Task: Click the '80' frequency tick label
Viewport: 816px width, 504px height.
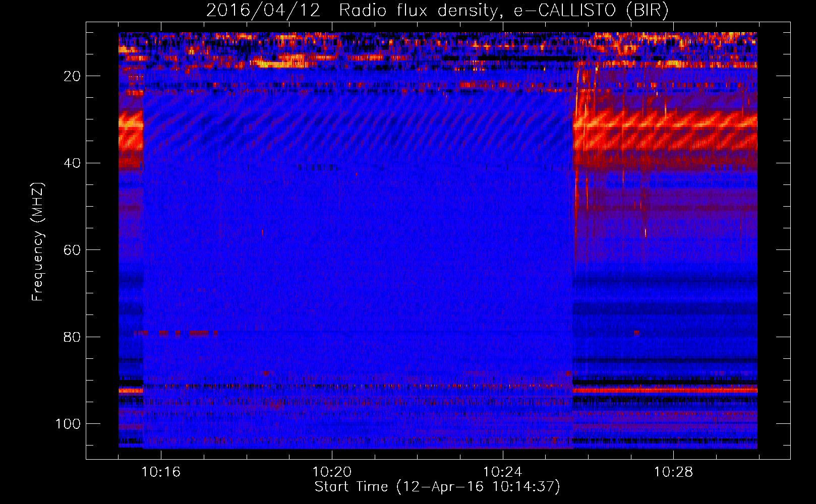Action: click(72, 337)
